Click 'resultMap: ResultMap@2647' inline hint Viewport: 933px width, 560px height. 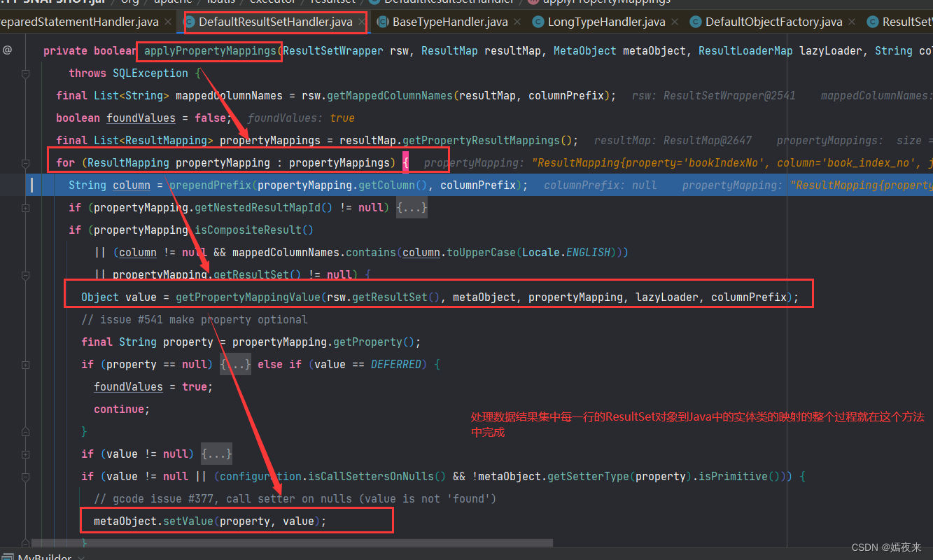tap(673, 141)
